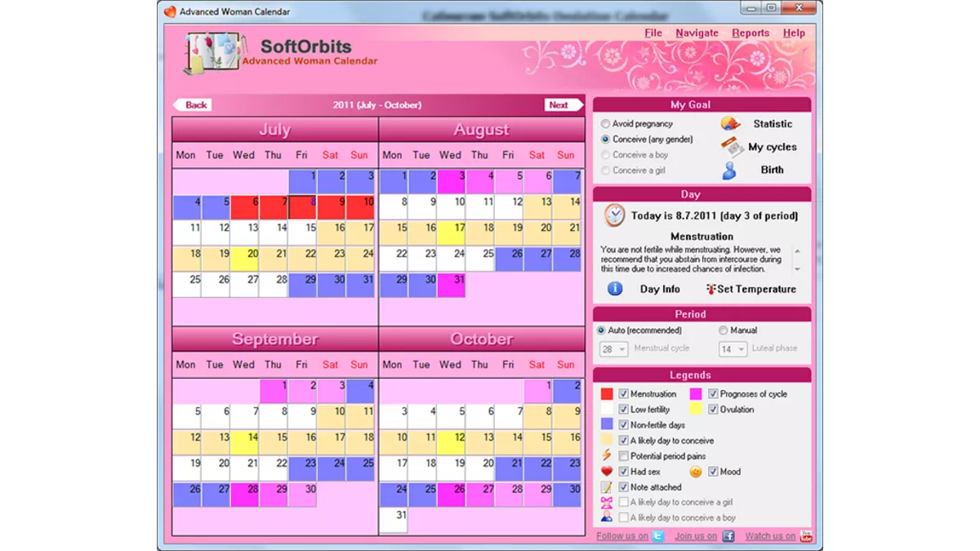Go to Next months

[x=561, y=104]
